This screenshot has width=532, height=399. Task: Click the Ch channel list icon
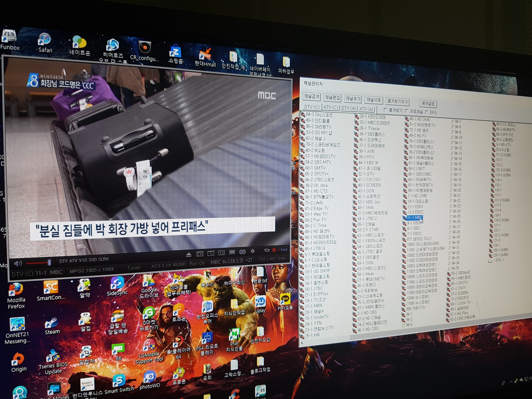click(x=200, y=254)
